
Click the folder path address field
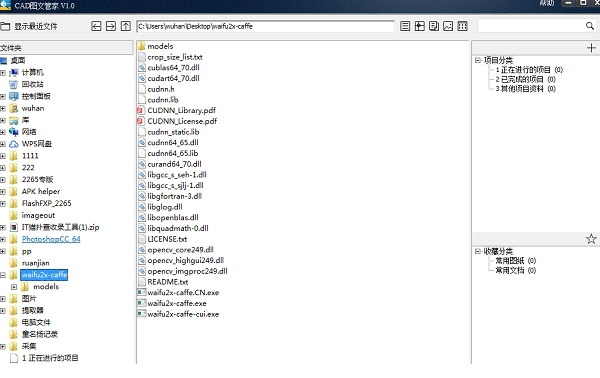click(265, 26)
